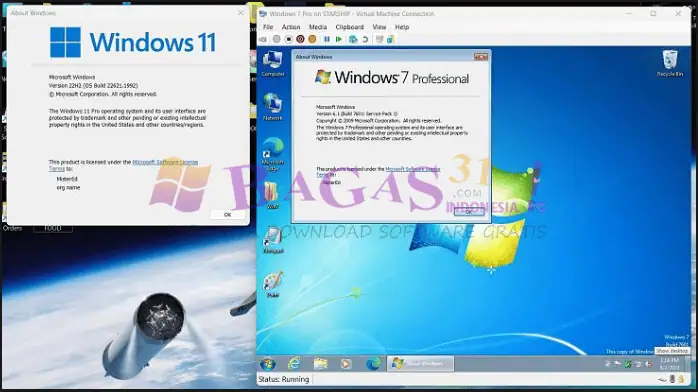Click OK in Windows 7 About dialog

click(469, 212)
